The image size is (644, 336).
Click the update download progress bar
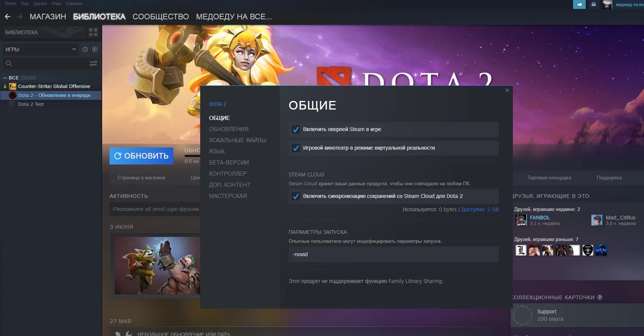click(192, 156)
